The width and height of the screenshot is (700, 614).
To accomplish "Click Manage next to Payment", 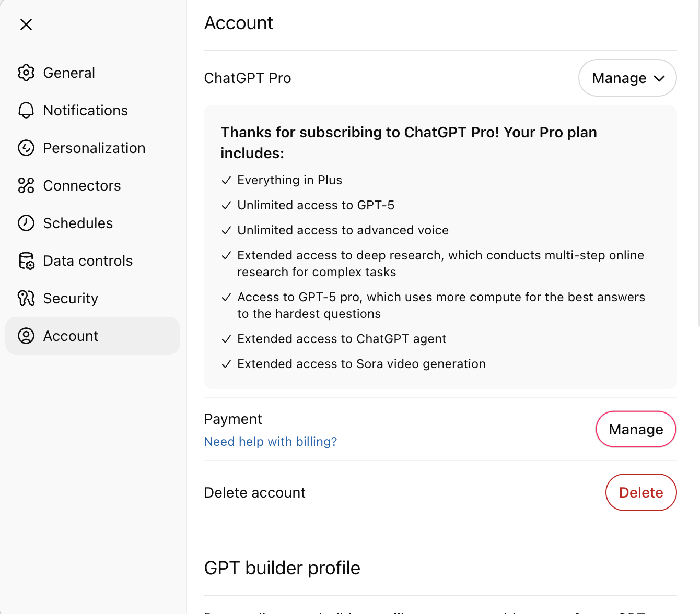I will pos(636,429).
